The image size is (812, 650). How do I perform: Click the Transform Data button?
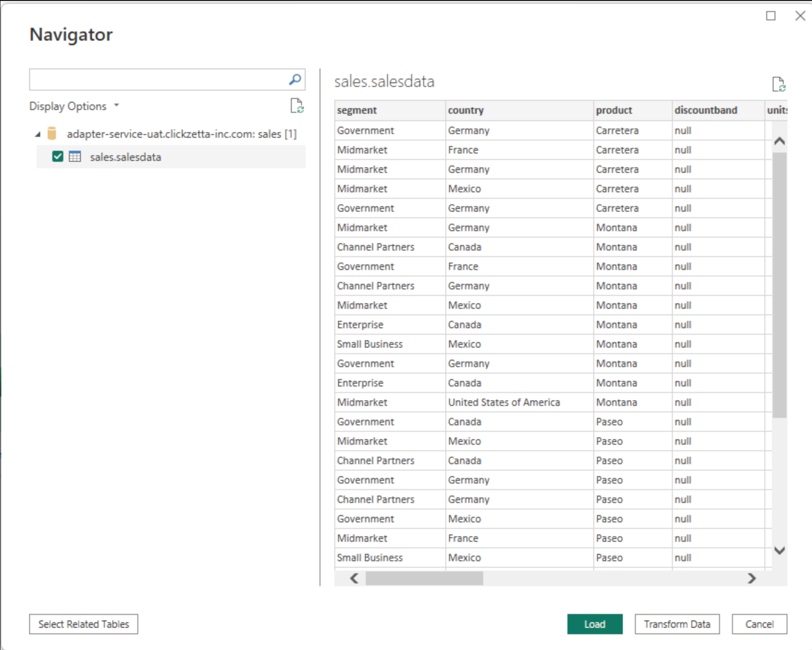click(x=677, y=624)
